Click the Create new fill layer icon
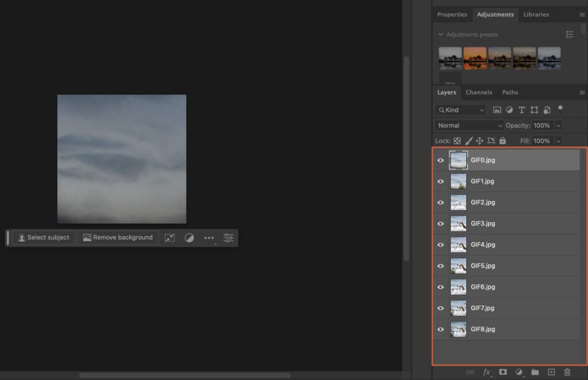This screenshot has height=380, width=588. point(519,371)
